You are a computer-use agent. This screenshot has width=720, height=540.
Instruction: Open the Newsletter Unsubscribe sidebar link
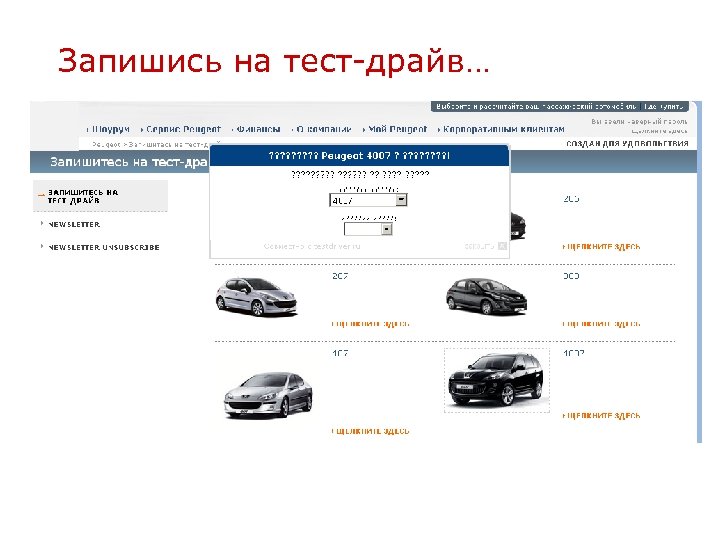pos(104,247)
